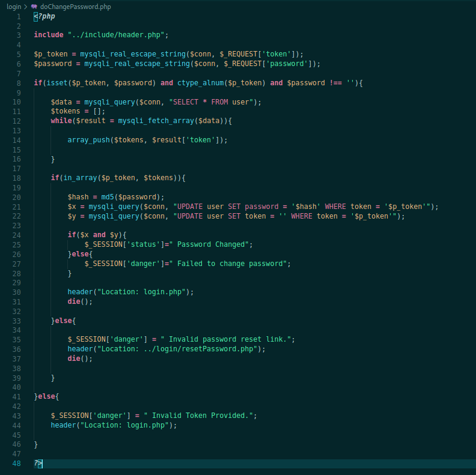476x475 pixels.
Task: Click "Location: ../login/resetPassword.php" header string
Action: 177,349
